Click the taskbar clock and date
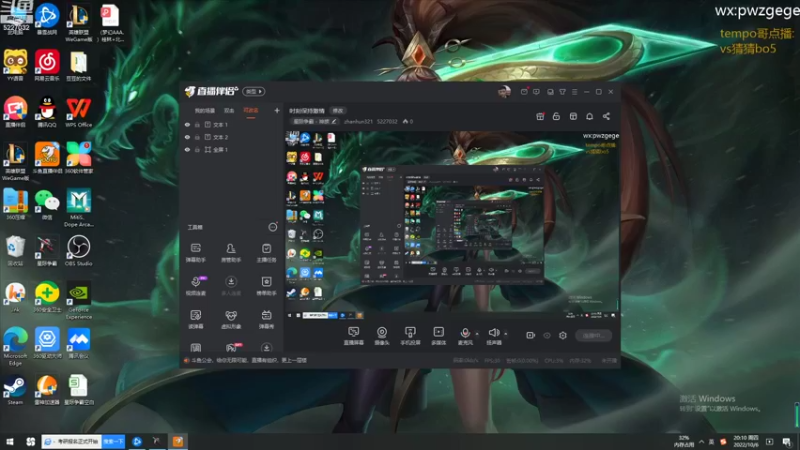The height and width of the screenshot is (450, 800). pyautogui.click(x=745, y=441)
